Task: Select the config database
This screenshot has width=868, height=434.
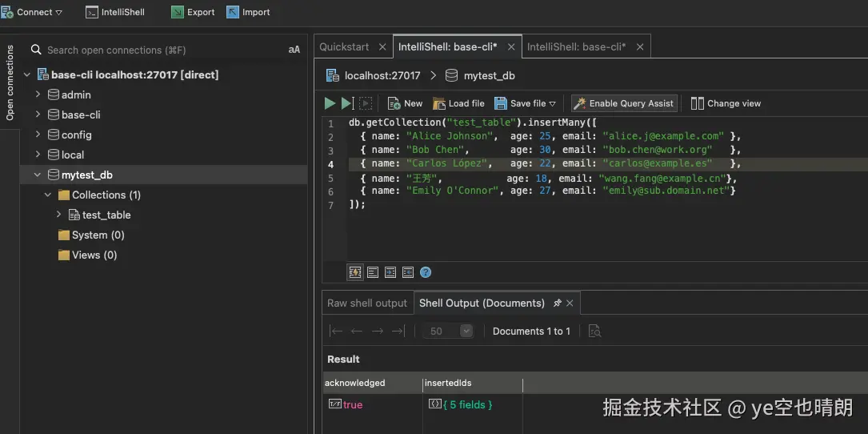Action: pyautogui.click(x=76, y=135)
